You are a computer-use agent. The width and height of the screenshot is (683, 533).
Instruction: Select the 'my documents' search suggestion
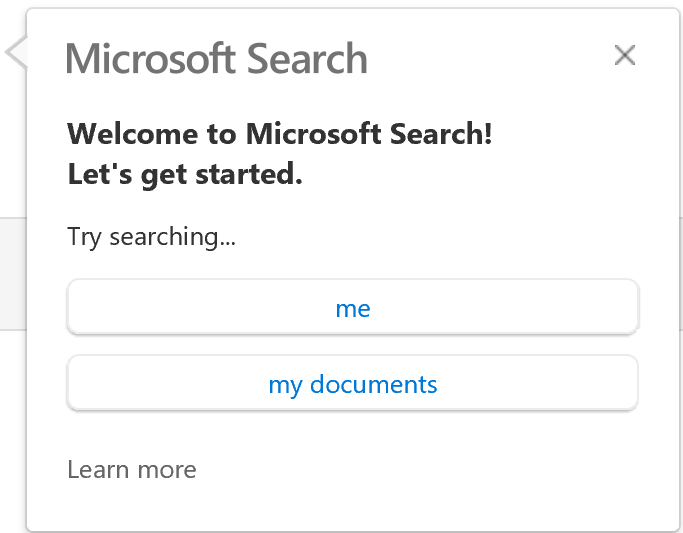(x=352, y=384)
